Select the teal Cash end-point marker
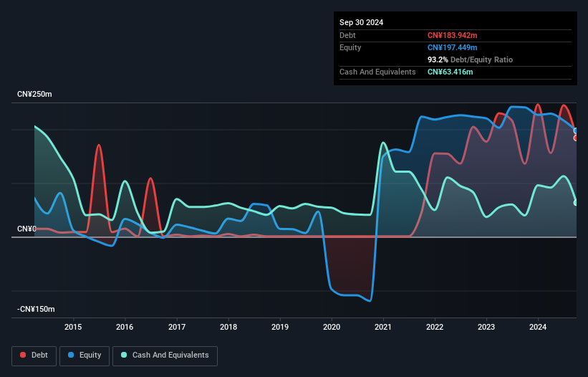This screenshot has width=588, height=377. pyautogui.click(x=576, y=203)
